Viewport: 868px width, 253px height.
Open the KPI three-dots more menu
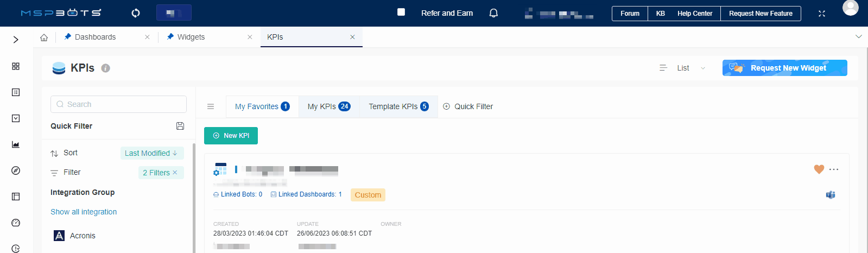(834, 169)
